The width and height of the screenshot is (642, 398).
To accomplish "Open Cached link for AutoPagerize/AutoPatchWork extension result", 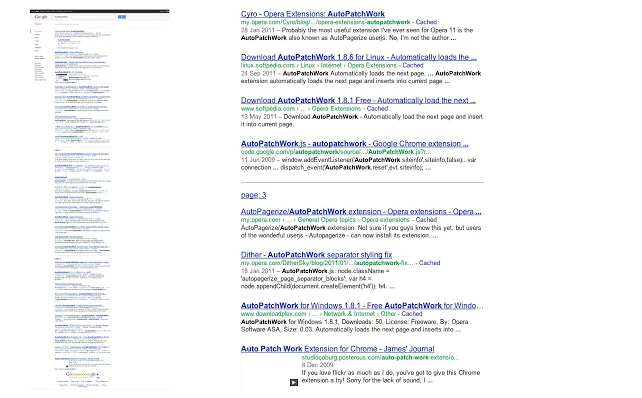I will [426, 220].
